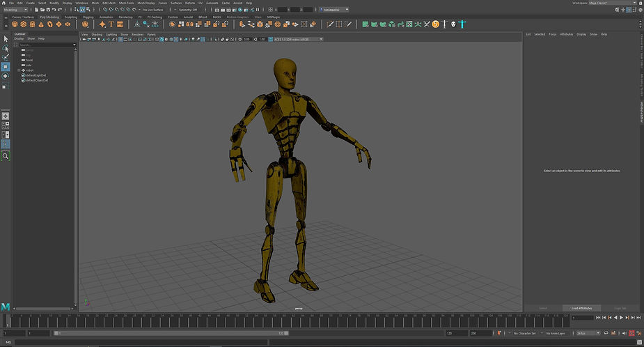
Task: Click the Outliner search field
Action: click(47, 45)
